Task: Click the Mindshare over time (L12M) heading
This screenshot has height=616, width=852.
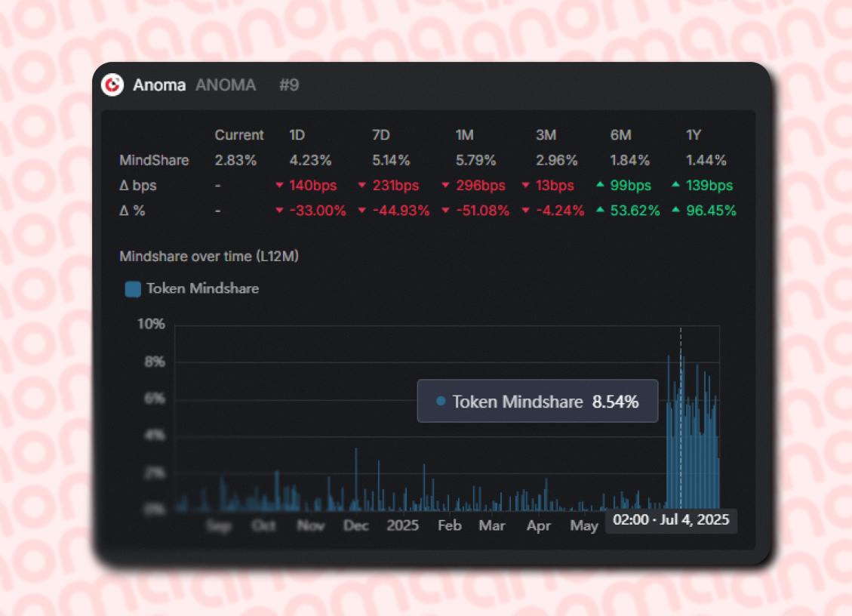Action: pos(209,256)
